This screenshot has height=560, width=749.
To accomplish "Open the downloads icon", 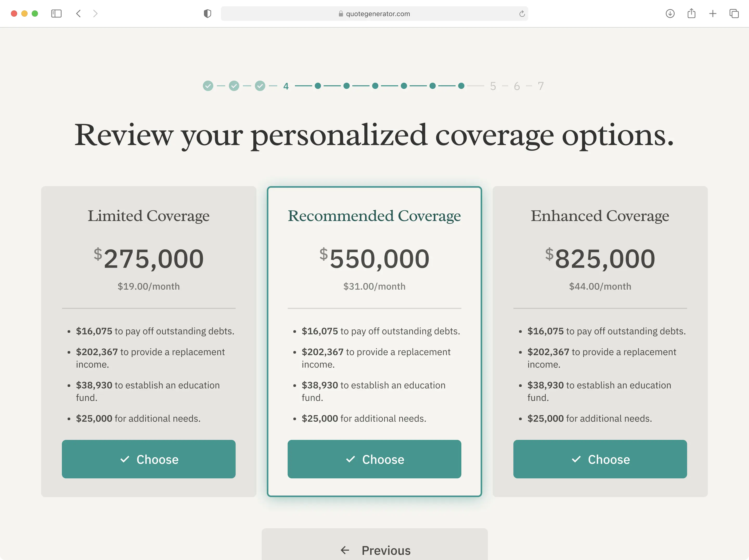I will click(x=670, y=14).
